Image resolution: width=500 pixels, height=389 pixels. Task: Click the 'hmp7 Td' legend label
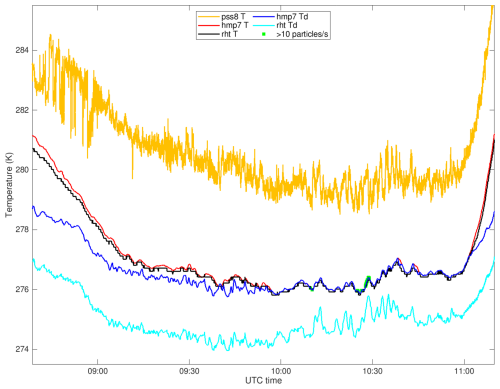click(x=292, y=17)
